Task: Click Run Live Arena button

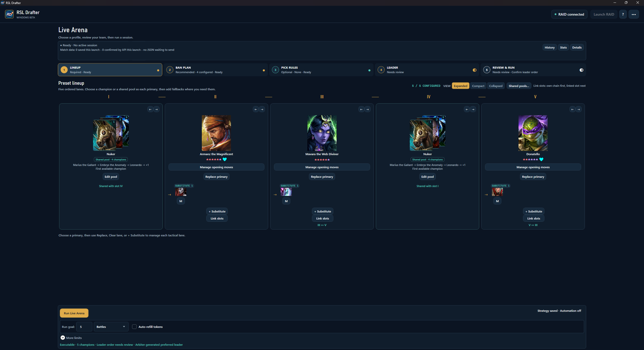Action: coord(74,313)
